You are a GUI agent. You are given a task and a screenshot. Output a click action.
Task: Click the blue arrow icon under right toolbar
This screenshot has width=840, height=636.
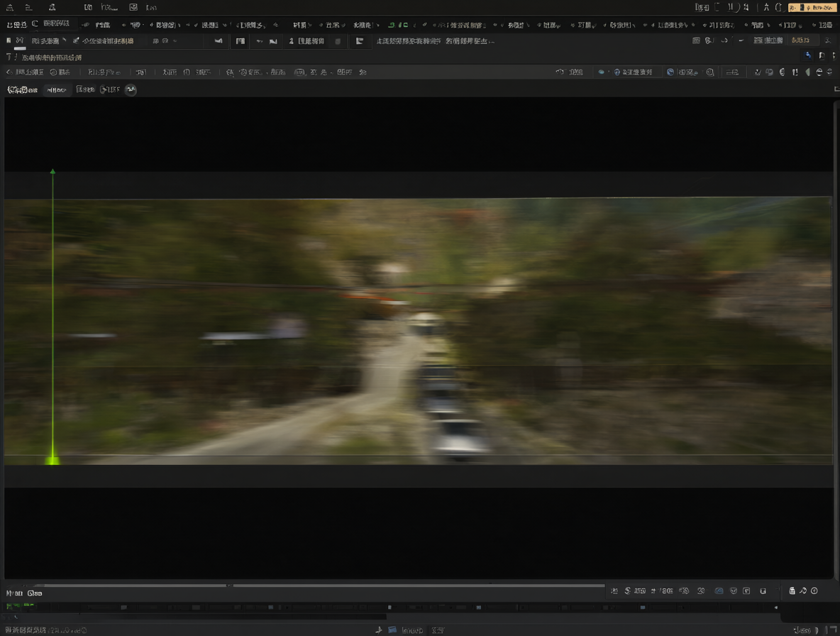click(808, 56)
